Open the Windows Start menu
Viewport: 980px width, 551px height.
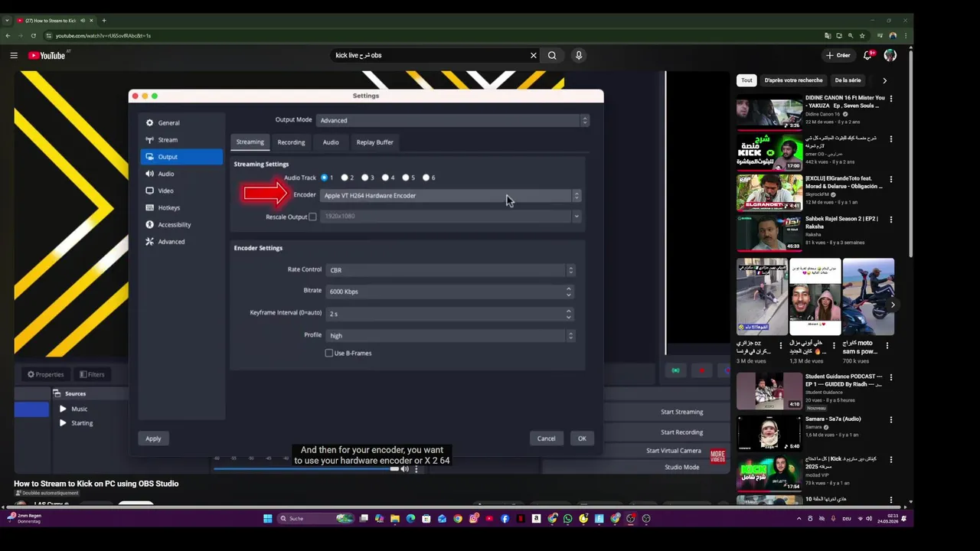267,518
